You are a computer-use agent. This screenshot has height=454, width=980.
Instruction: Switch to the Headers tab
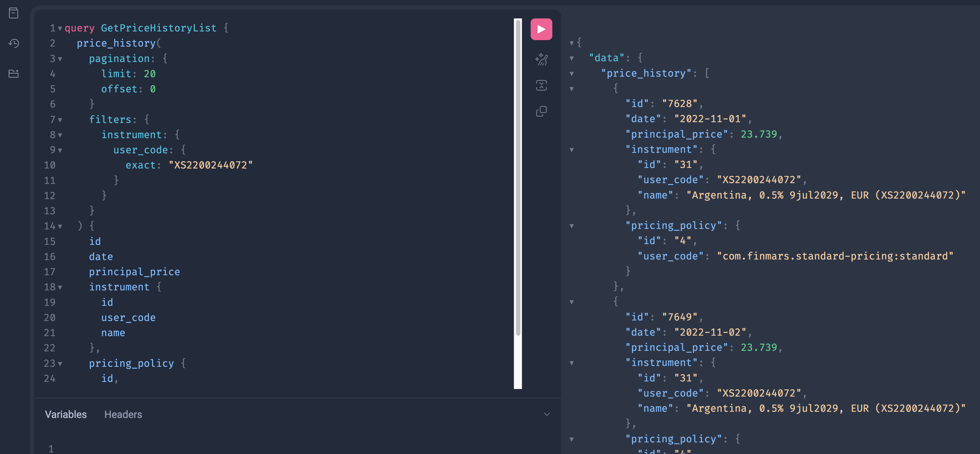click(123, 414)
